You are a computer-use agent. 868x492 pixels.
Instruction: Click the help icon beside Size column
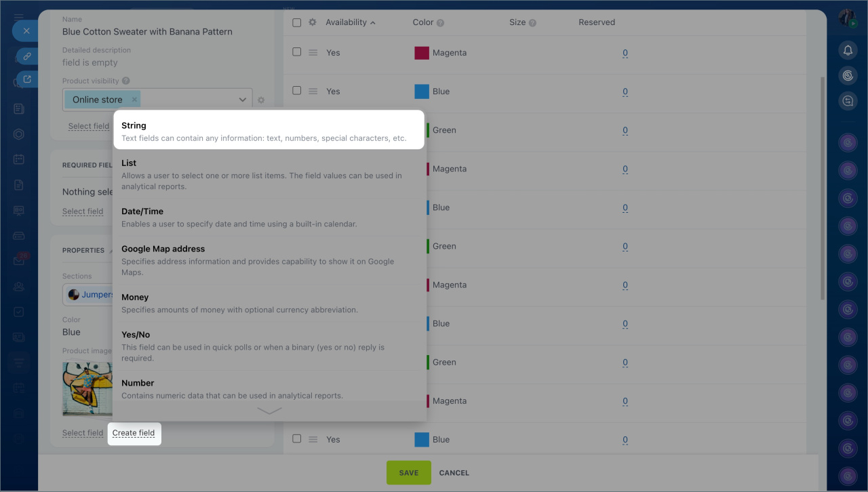[532, 23]
